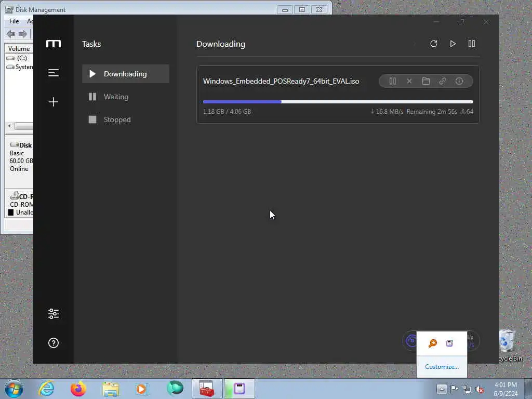Open Windows Explorer from taskbar

pyautogui.click(x=111, y=389)
